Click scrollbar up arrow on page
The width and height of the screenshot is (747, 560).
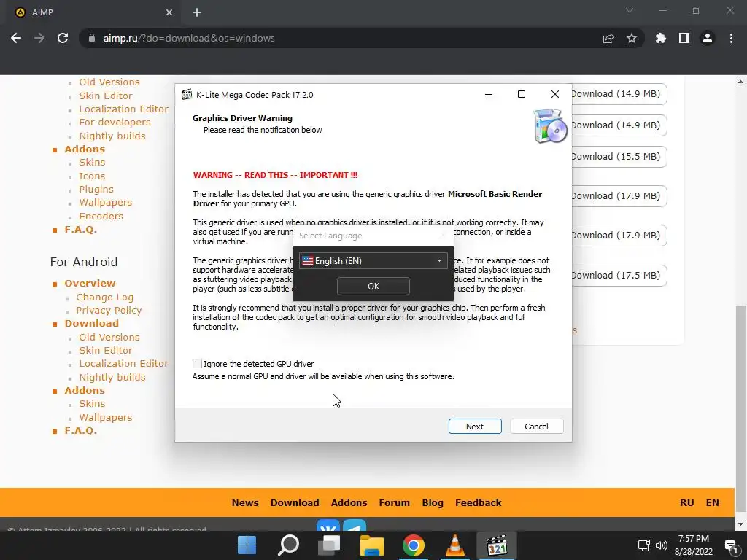click(x=740, y=82)
